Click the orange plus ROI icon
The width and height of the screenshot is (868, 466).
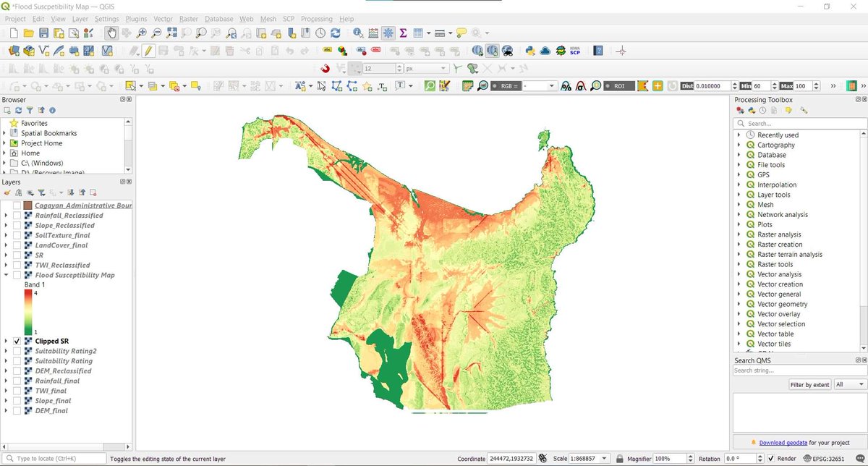tap(658, 85)
